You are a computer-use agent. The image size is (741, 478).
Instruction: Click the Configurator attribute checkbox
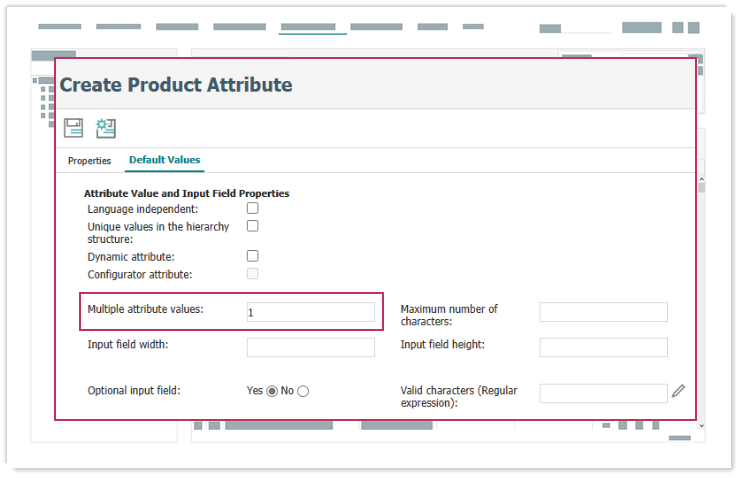click(253, 273)
